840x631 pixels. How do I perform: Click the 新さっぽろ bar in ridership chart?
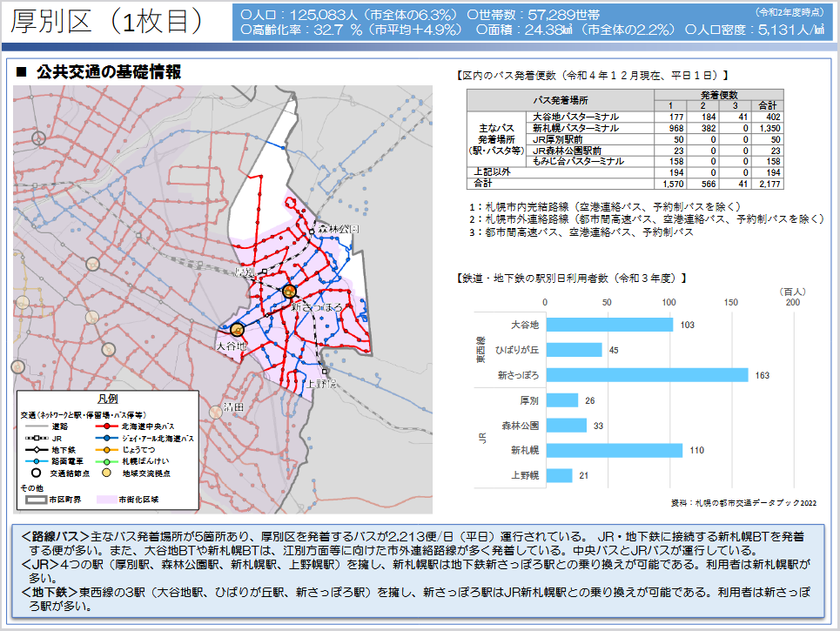646,375
